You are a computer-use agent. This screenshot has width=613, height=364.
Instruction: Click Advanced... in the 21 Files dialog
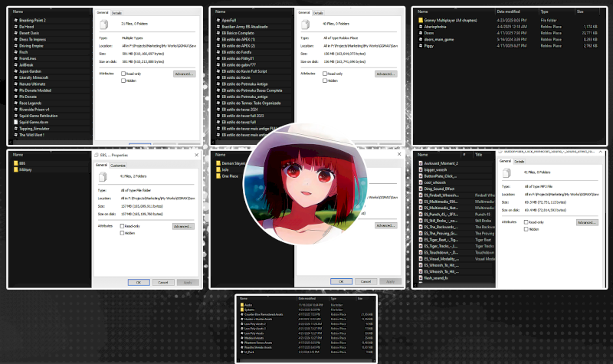(x=185, y=74)
